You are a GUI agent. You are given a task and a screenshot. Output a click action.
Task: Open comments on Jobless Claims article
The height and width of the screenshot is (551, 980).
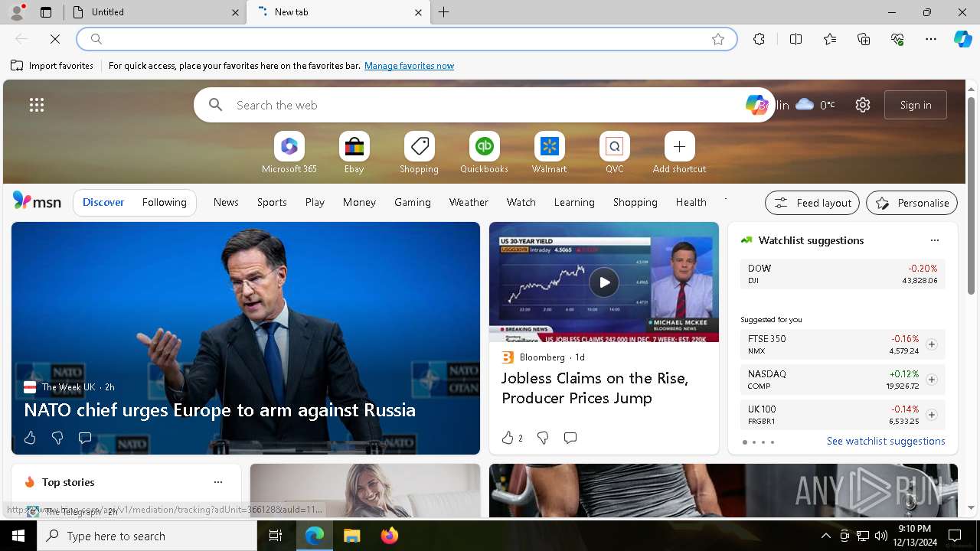coord(570,438)
